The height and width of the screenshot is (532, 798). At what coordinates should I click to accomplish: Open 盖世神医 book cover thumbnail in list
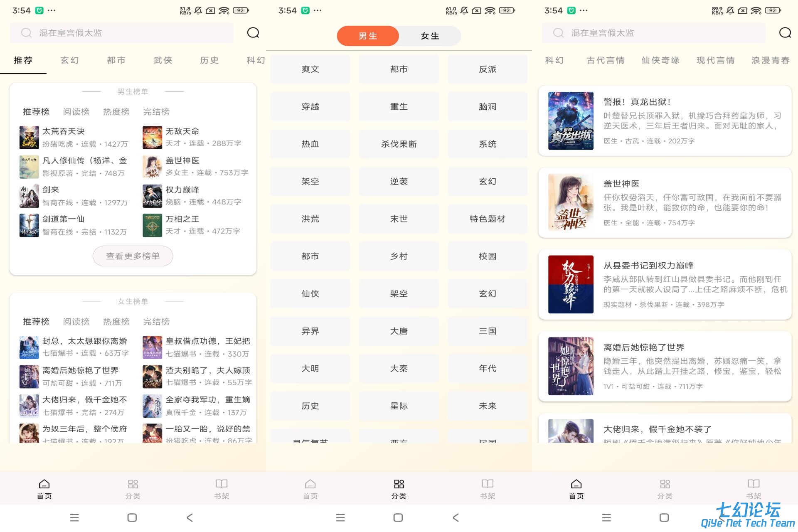(x=570, y=202)
